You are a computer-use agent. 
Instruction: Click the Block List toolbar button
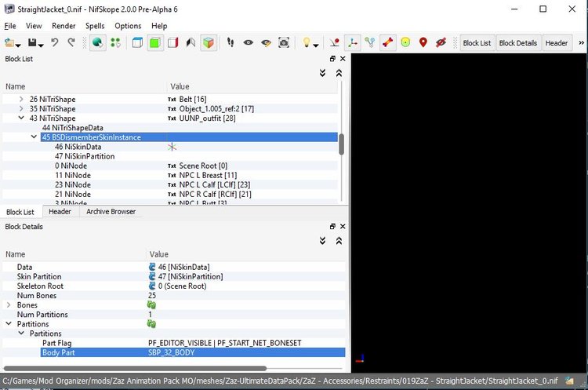(x=477, y=43)
